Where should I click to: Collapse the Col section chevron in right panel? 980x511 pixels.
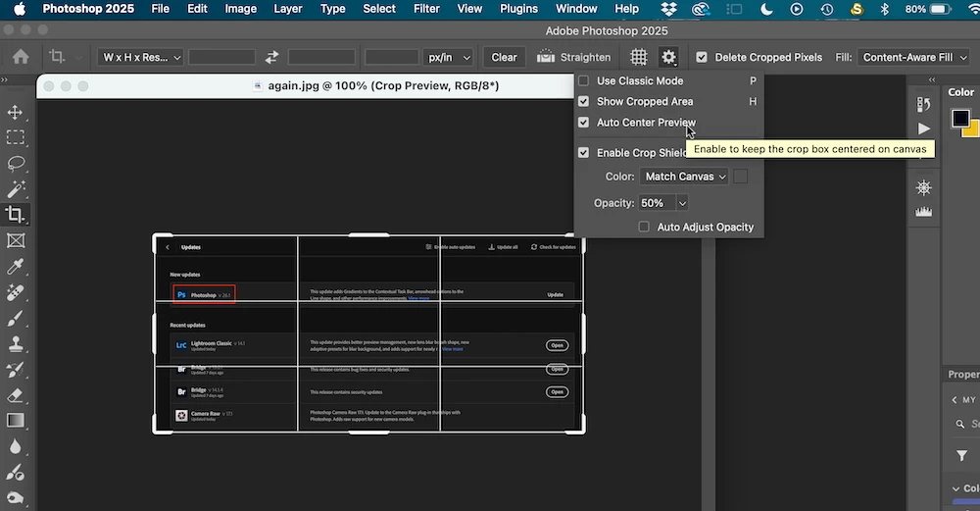955,488
